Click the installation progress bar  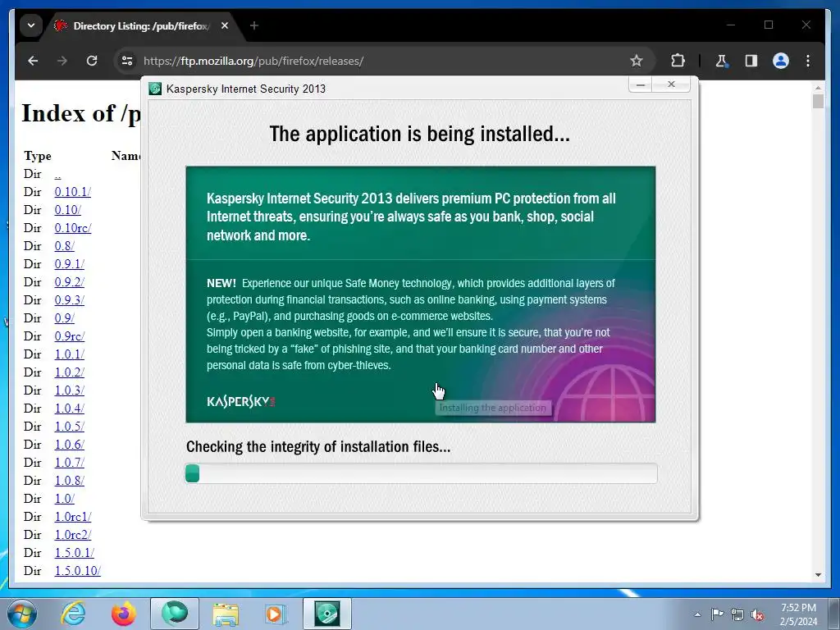tap(421, 473)
